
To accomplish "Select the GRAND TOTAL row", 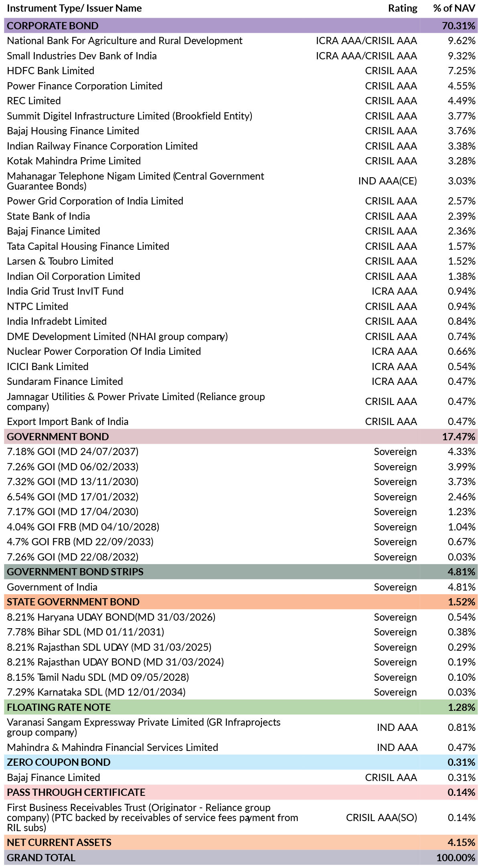I will (x=241, y=858).
